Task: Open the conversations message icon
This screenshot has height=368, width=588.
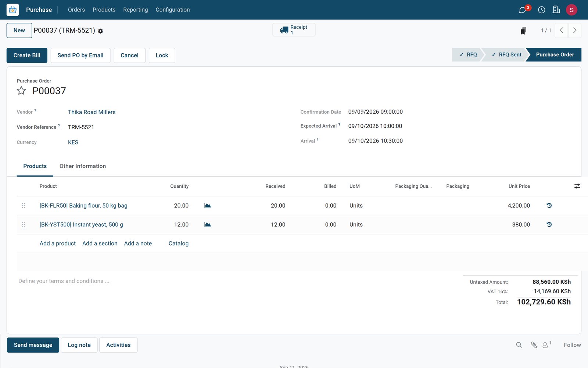Action: [x=522, y=10]
